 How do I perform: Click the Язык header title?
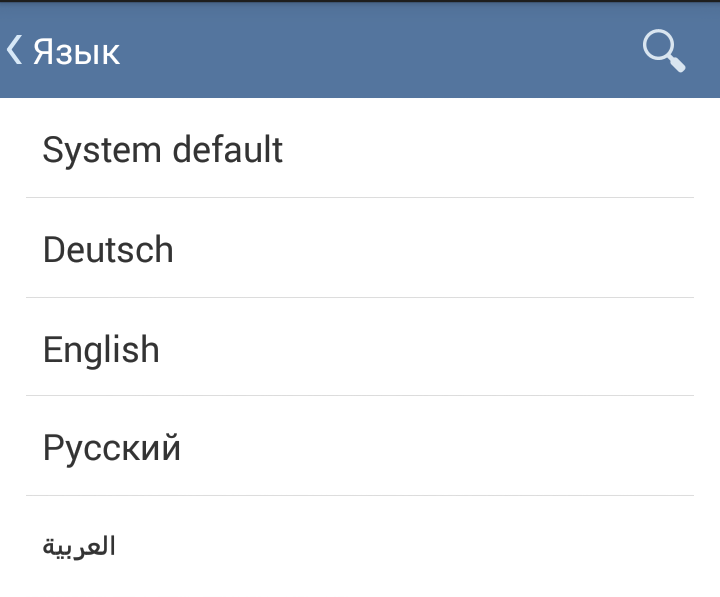[x=77, y=51]
